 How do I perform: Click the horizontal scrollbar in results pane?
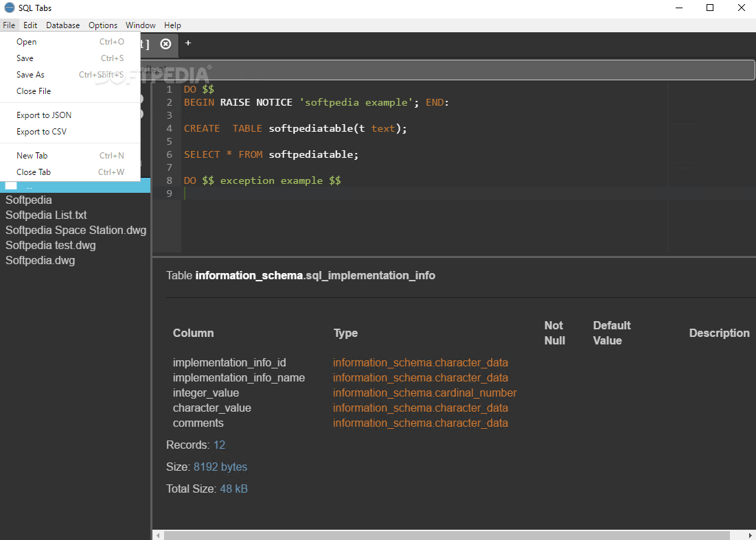point(447,535)
